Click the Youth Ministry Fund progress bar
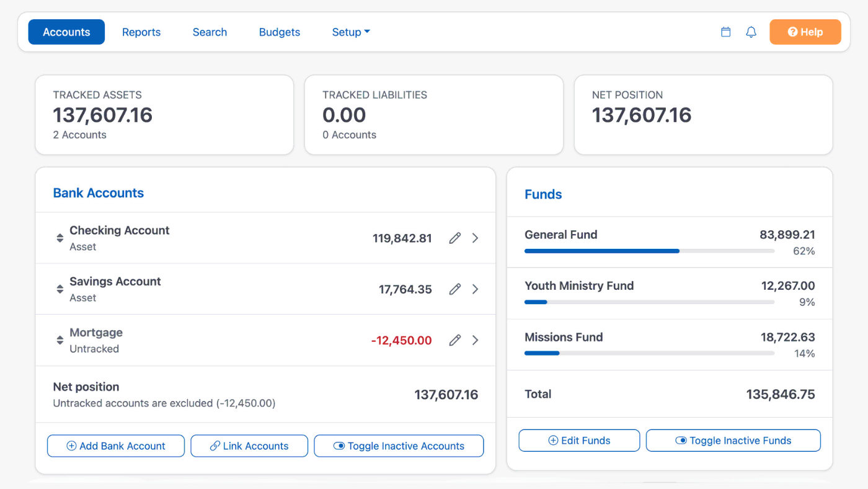The image size is (868, 489). click(x=649, y=302)
